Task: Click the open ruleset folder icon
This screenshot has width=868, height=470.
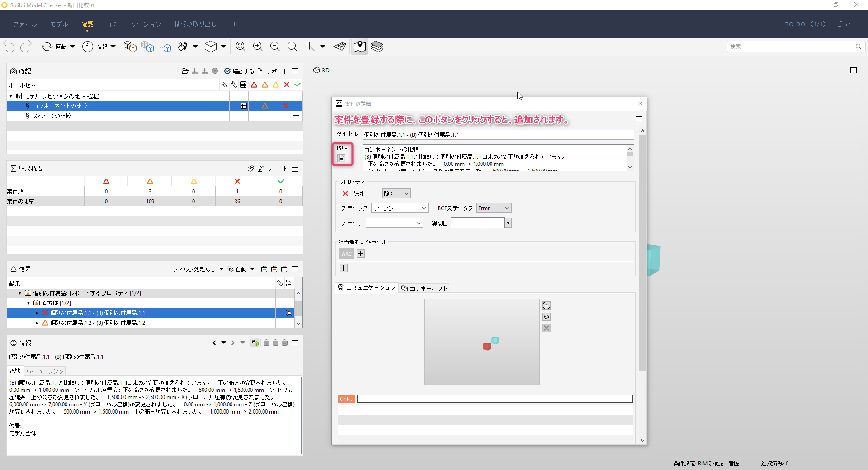Action: coord(184,71)
